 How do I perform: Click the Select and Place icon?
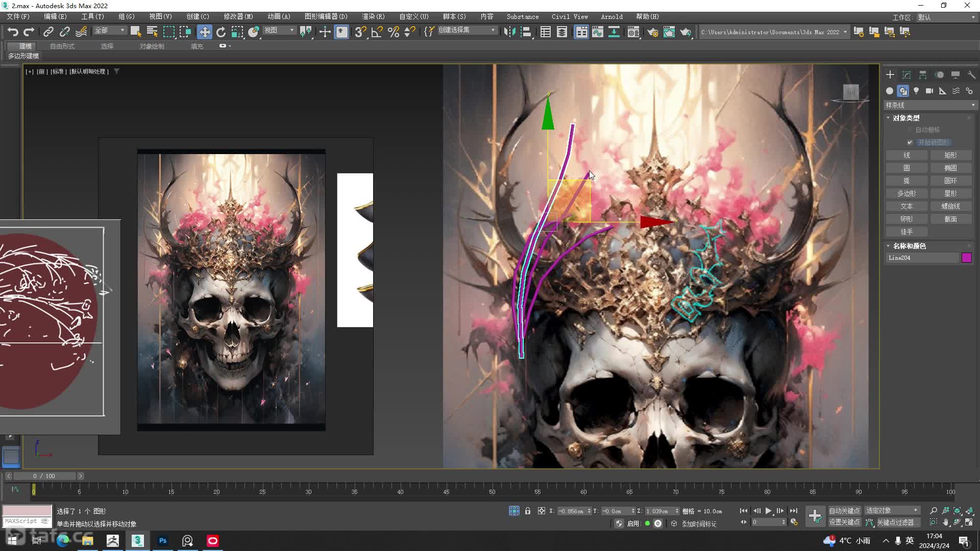(254, 32)
